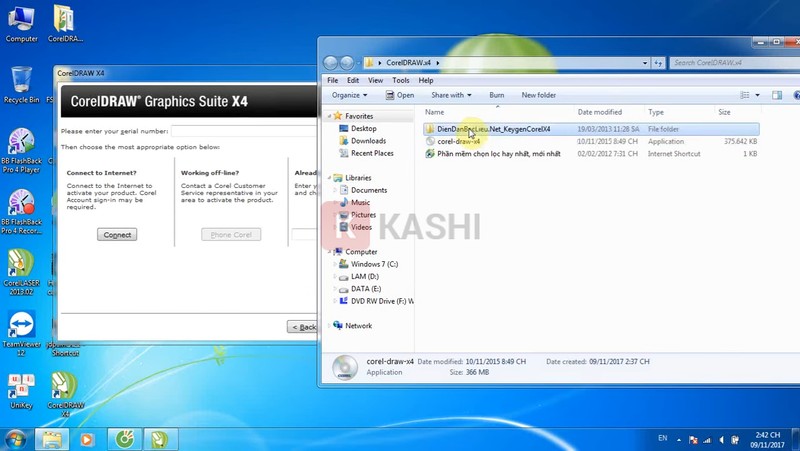The image size is (800, 451).
Task: Launch BB FlashBack Pro 4 Recorder
Action: pyautogui.click(x=21, y=211)
